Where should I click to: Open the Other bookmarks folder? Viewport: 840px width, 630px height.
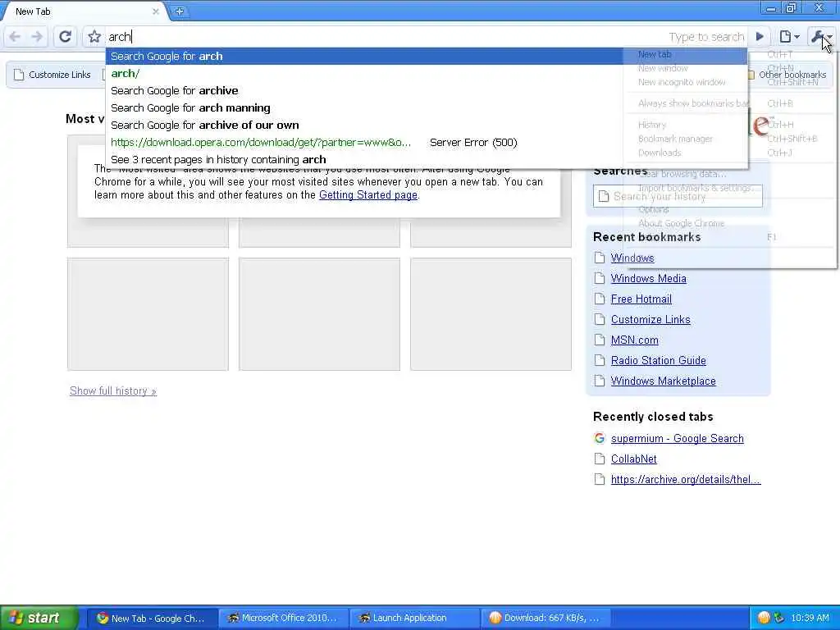coord(787,75)
